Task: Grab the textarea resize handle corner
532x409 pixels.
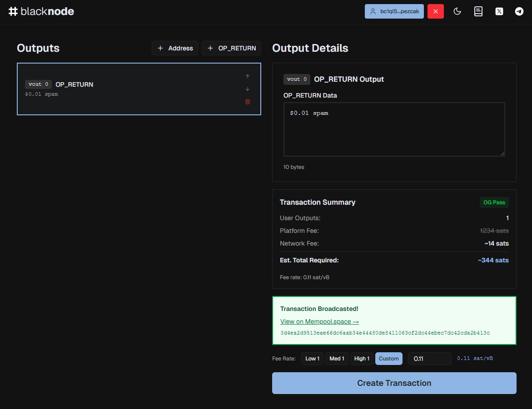Action: pos(502,154)
